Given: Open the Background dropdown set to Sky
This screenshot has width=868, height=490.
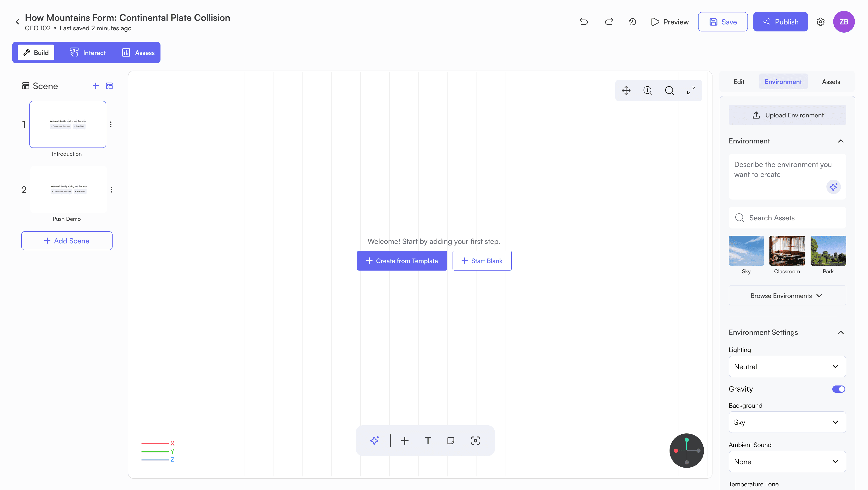Looking at the screenshot, I should [787, 422].
